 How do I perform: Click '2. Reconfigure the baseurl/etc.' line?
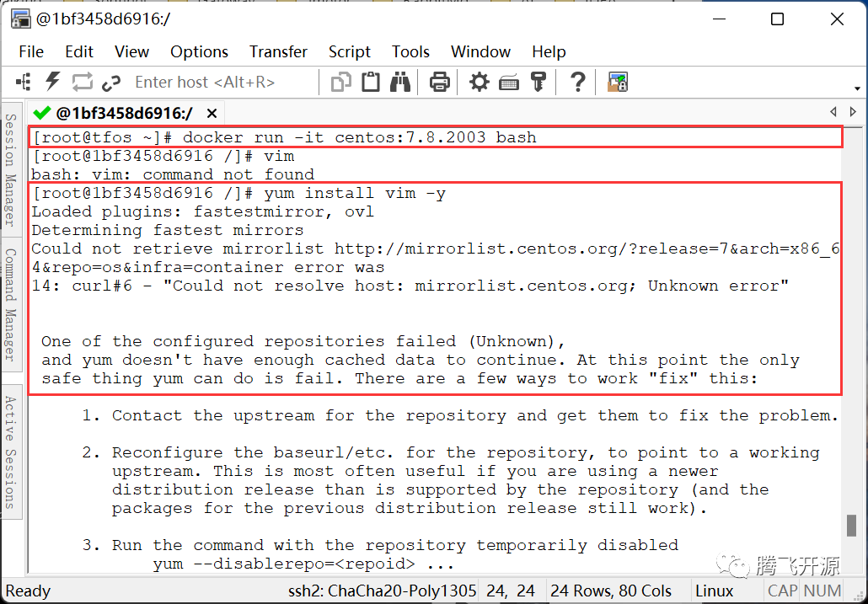coord(451,452)
